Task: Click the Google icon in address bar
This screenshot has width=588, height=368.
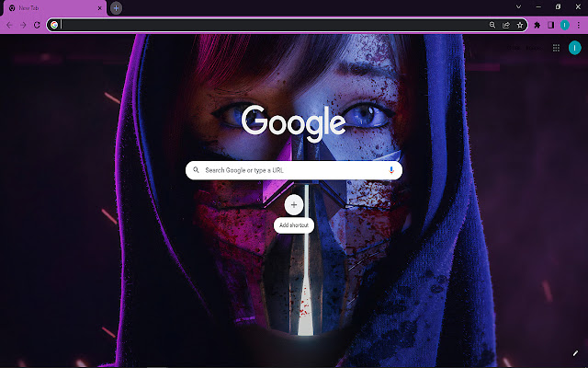Action: click(x=54, y=25)
